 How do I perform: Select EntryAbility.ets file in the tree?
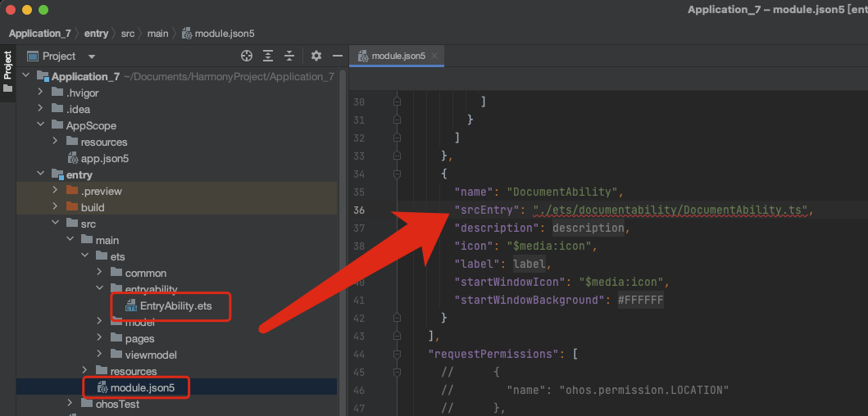point(169,306)
